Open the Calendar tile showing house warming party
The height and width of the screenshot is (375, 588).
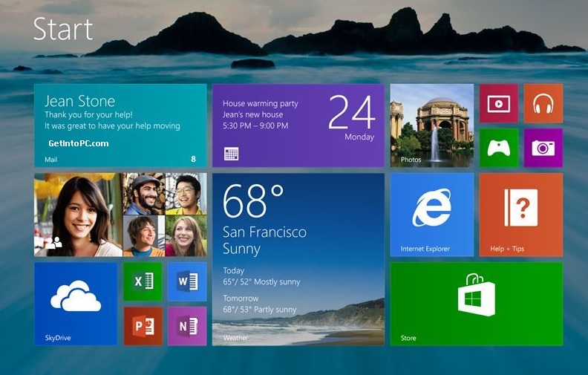coord(298,125)
